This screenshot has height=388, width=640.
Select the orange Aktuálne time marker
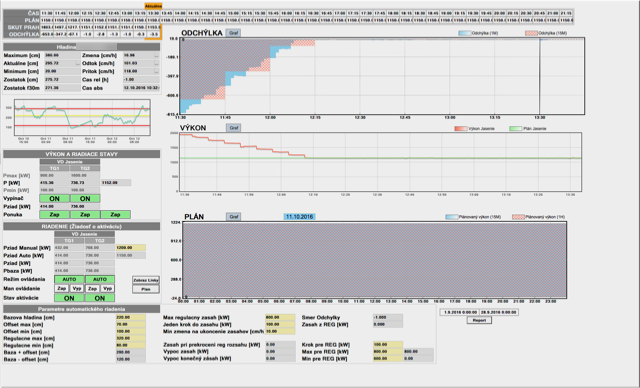tap(153, 6)
